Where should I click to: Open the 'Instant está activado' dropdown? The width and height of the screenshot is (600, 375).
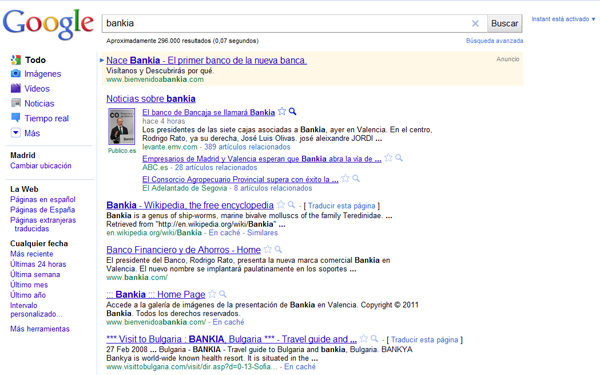pyautogui.click(x=563, y=19)
